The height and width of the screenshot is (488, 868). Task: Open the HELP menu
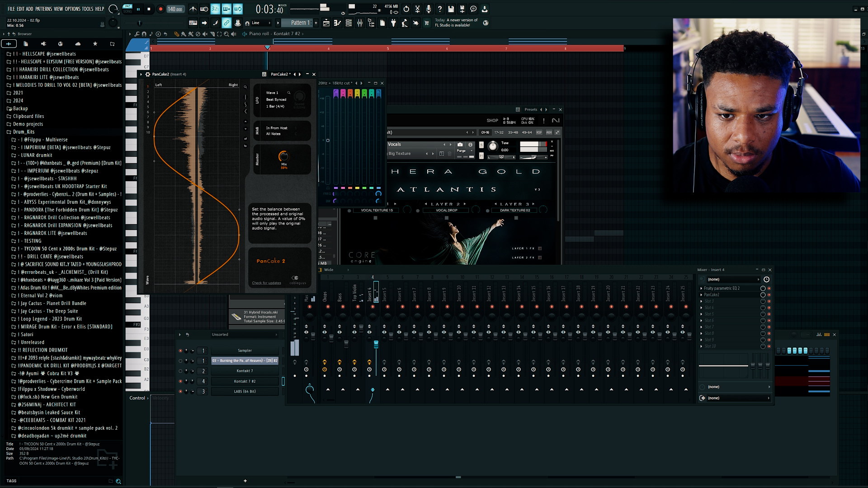99,9
